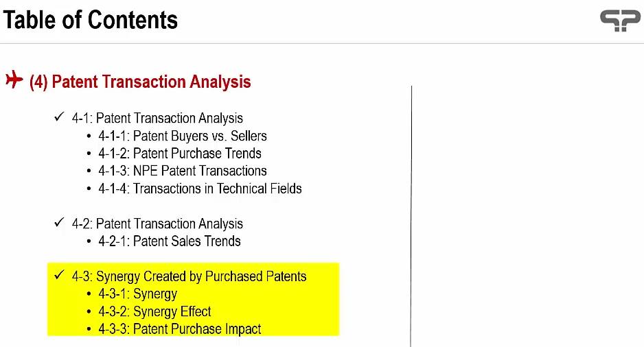
Task: Open 4-1 Patent Transaction Analysis entry
Action: click(157, 118)
